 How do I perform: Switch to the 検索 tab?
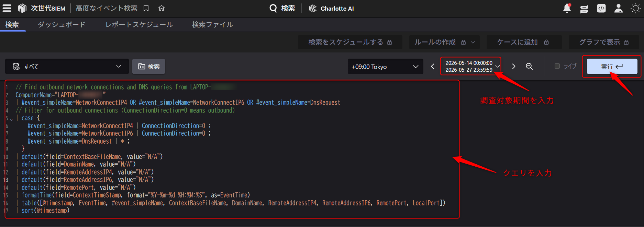12,25
